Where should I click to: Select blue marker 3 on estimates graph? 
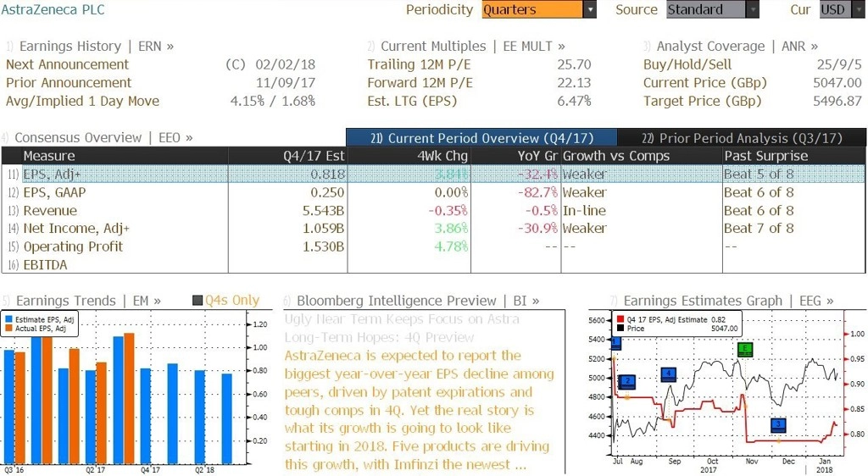(x=778, y=425)
